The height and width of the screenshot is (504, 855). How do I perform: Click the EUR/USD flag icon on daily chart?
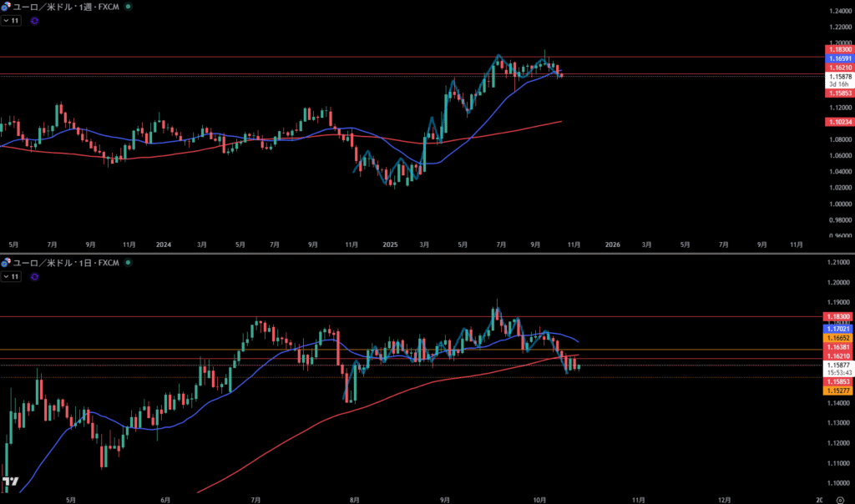6,262
